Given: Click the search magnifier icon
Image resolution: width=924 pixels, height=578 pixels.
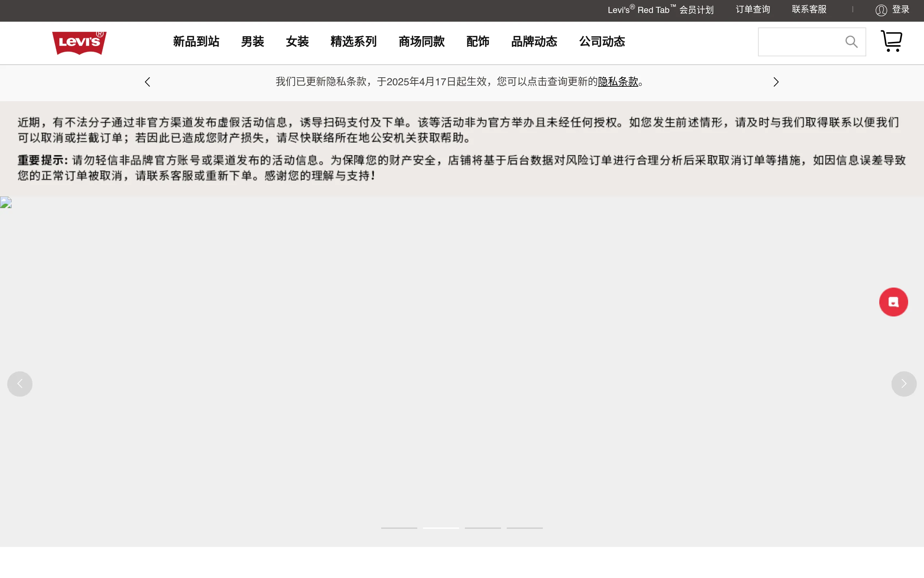Looking at the screenshot, I should click(x=851, y=42).
